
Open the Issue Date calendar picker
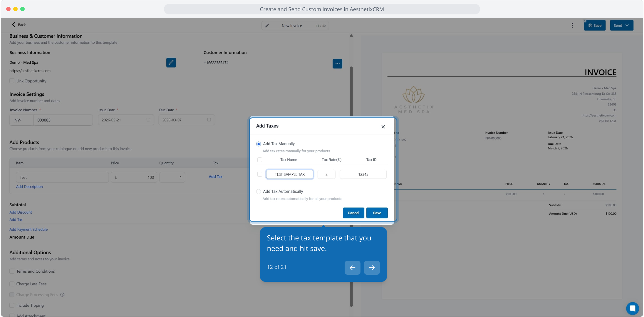click(148, 120)
